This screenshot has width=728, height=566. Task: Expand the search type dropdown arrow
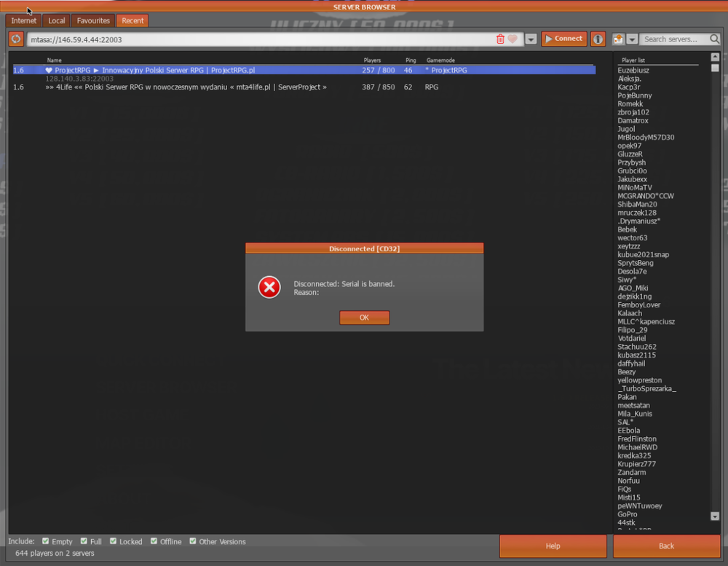pos(632,39)
